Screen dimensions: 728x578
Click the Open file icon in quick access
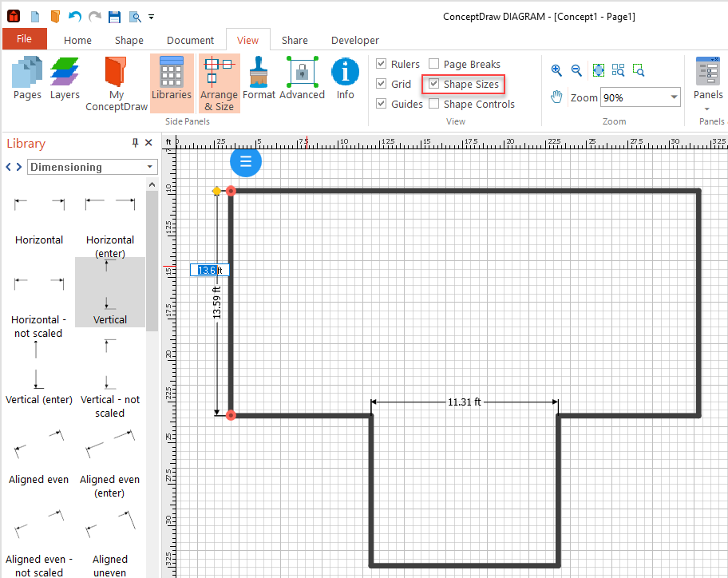pos(55,17)
